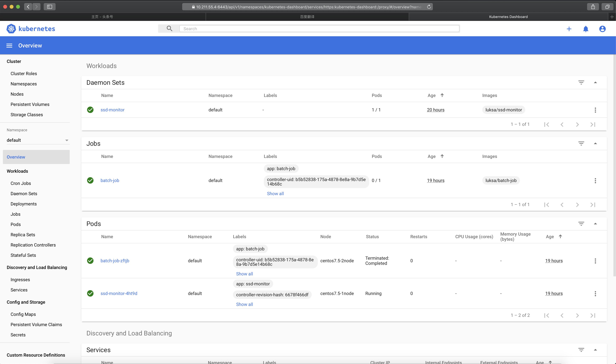Sort Pods by Age arrow

point(560,236)
